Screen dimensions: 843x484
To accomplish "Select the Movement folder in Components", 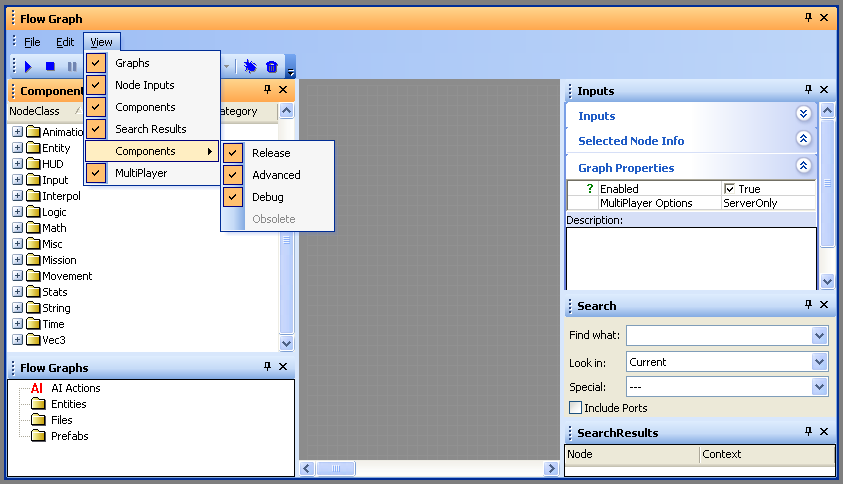I will 60,276.
